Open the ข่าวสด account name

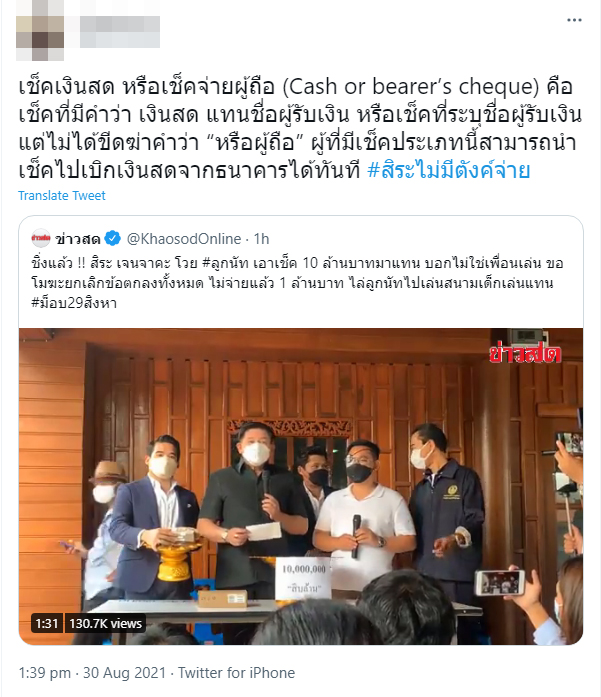point(78,239)
